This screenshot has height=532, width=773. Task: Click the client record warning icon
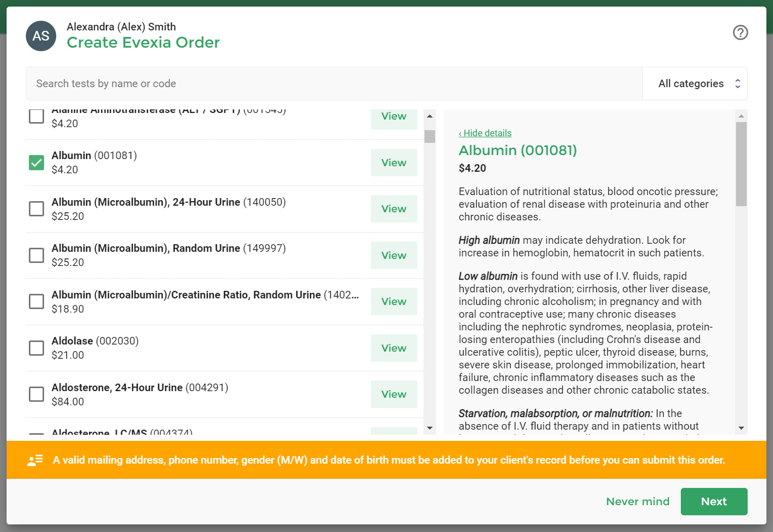35,460
